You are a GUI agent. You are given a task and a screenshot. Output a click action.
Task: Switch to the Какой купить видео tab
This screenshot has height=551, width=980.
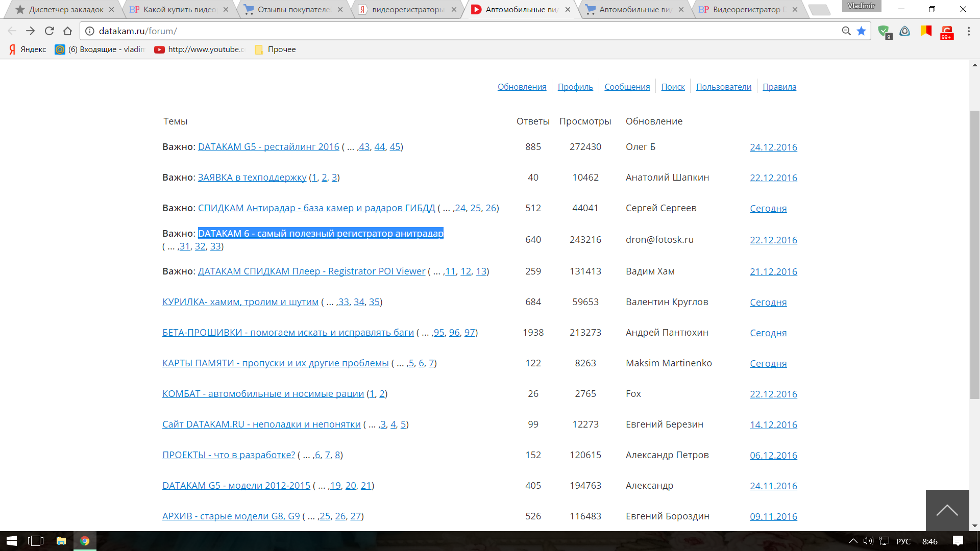click(179, 9)
